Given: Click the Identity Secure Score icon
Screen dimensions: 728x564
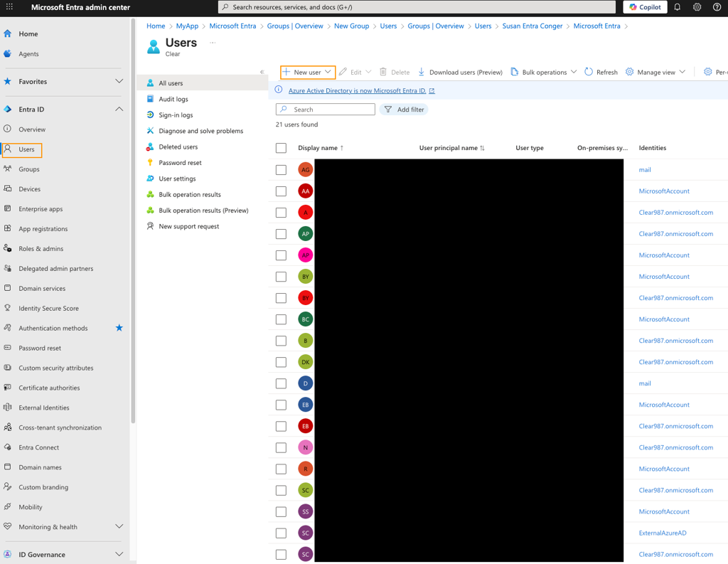Looking at the screenshot, I should click(x=7, y=308).
